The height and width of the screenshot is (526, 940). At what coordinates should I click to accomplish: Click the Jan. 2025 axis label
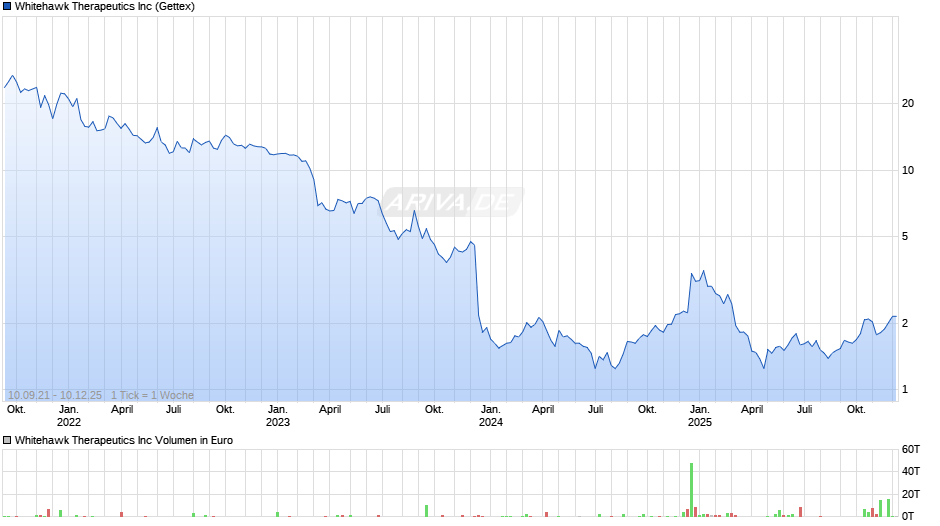click(700, 416)
